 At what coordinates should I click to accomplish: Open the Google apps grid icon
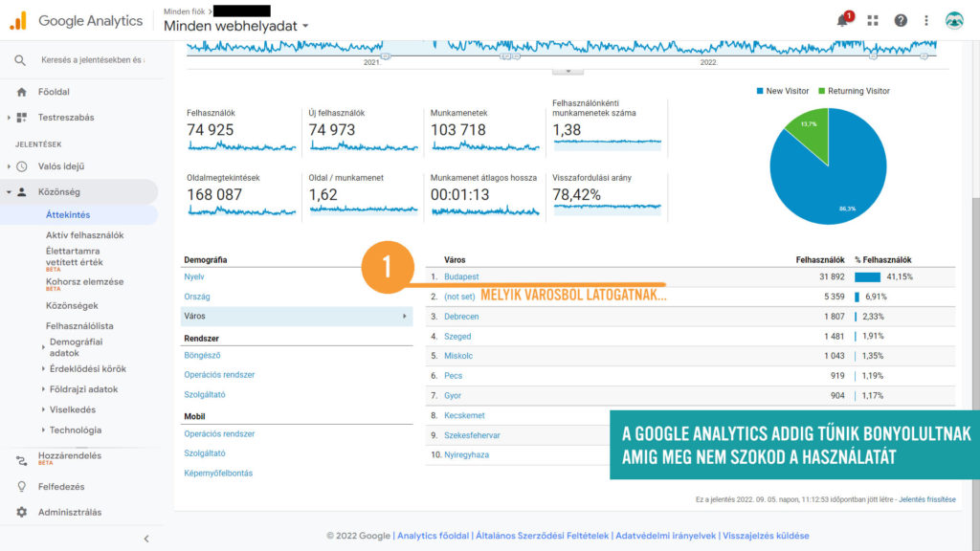[x=873, y=20]
